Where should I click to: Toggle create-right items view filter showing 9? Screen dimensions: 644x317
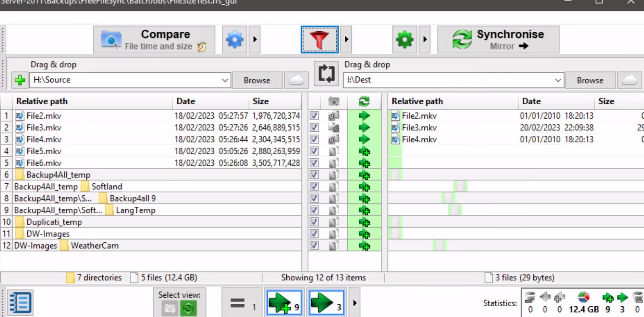pos(284,304)
